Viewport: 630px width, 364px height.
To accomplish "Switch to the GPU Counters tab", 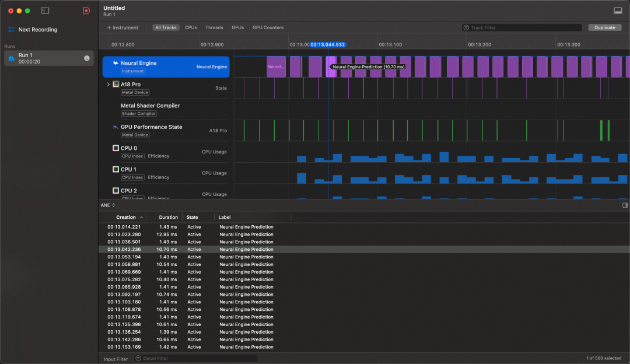I will 267,27.
